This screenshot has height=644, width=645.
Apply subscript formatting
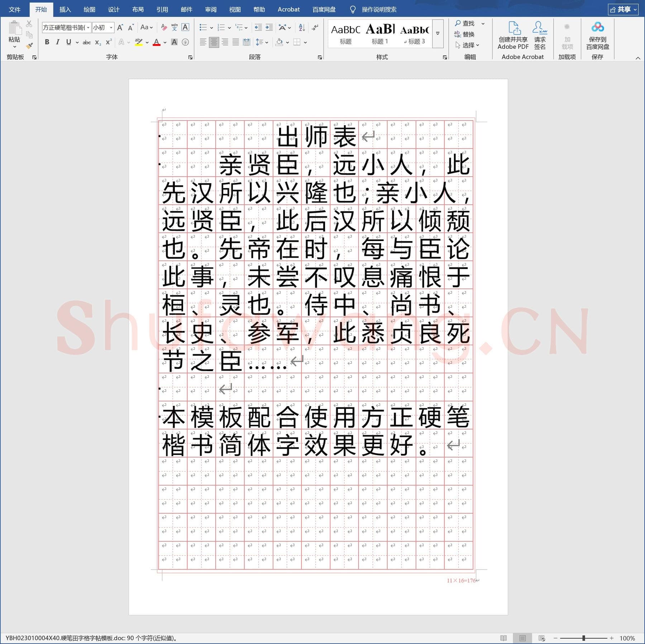coord(98,42)
